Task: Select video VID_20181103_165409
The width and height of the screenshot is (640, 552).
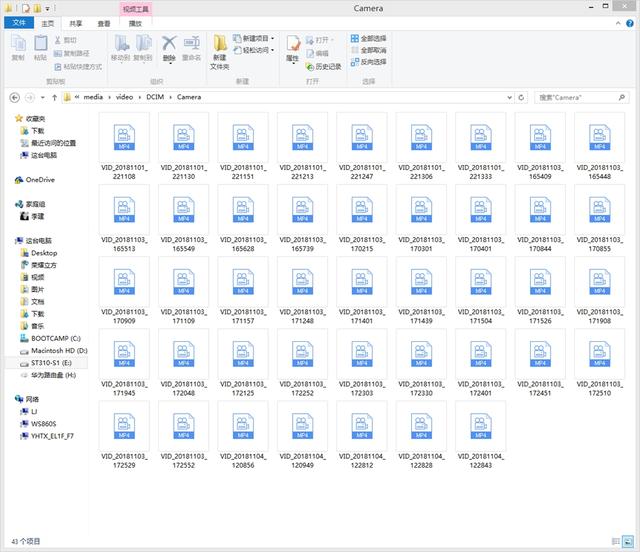Action: [540, 147]
